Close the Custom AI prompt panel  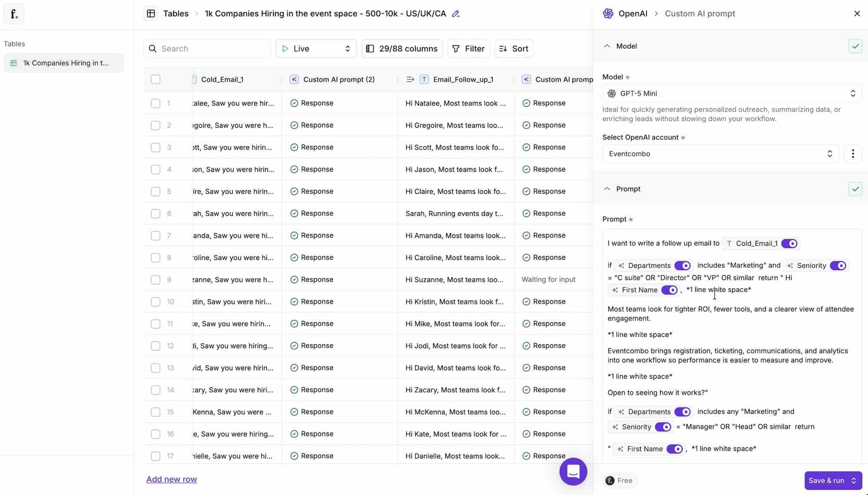857,13
